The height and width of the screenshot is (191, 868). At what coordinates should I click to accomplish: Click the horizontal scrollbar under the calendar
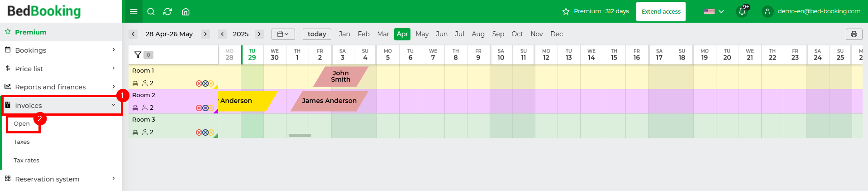[300, 135]
